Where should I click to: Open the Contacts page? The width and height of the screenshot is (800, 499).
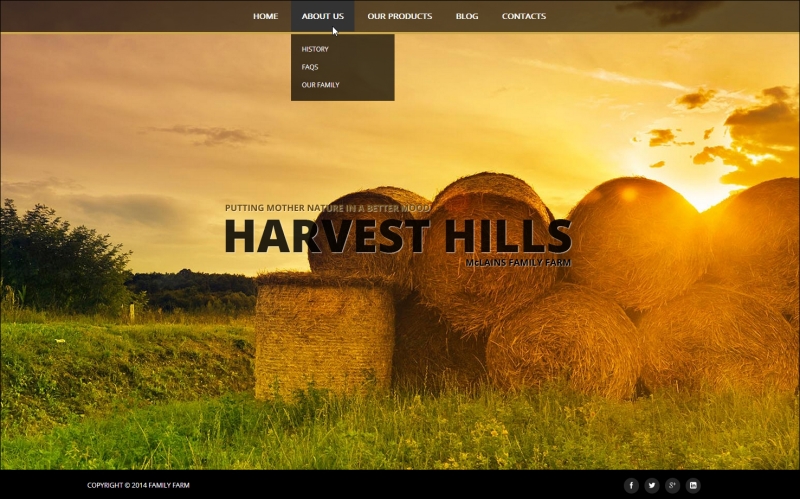(x=523, y=16)
